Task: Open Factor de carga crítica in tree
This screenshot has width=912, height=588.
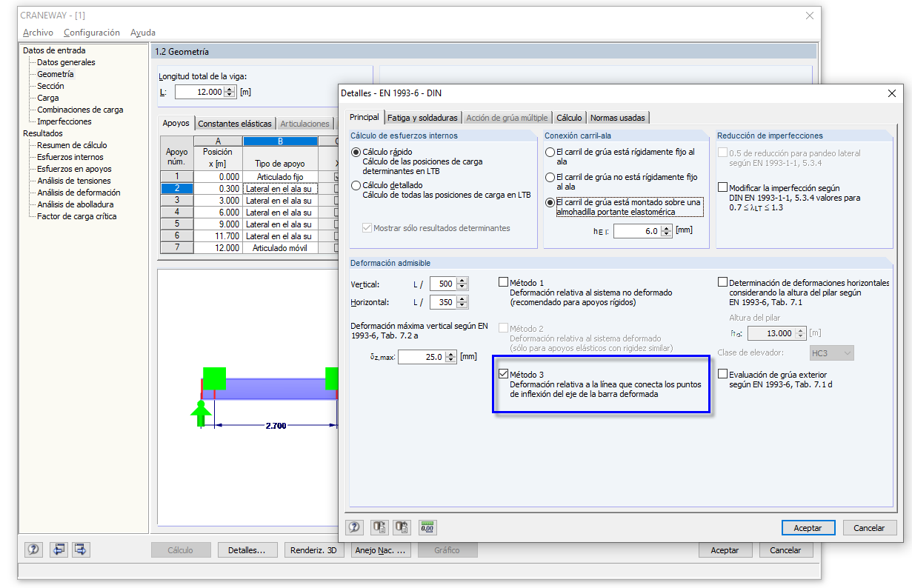Action: [76, 216]
